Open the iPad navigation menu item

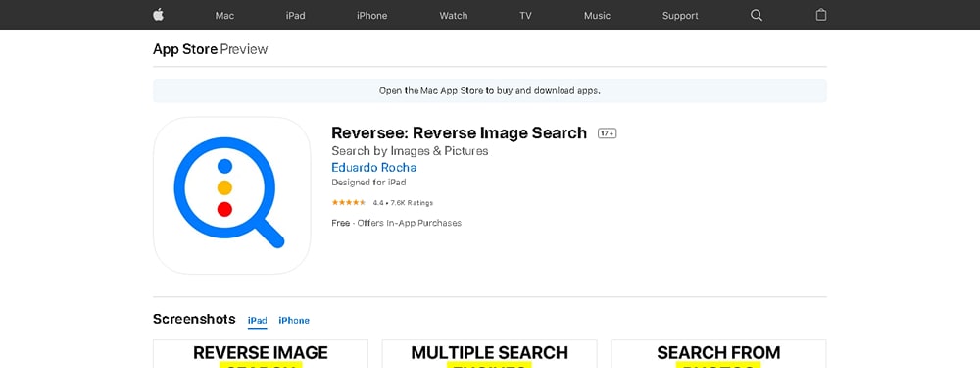[296, 16]
